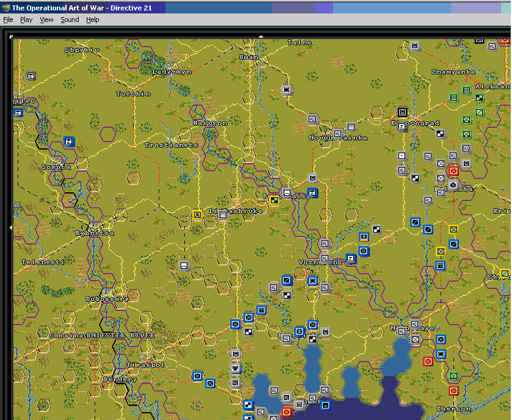
Task: Select the gray HQ unit at the top-right corner of the map
Action: pyautogui.click(x=492, y=46)
